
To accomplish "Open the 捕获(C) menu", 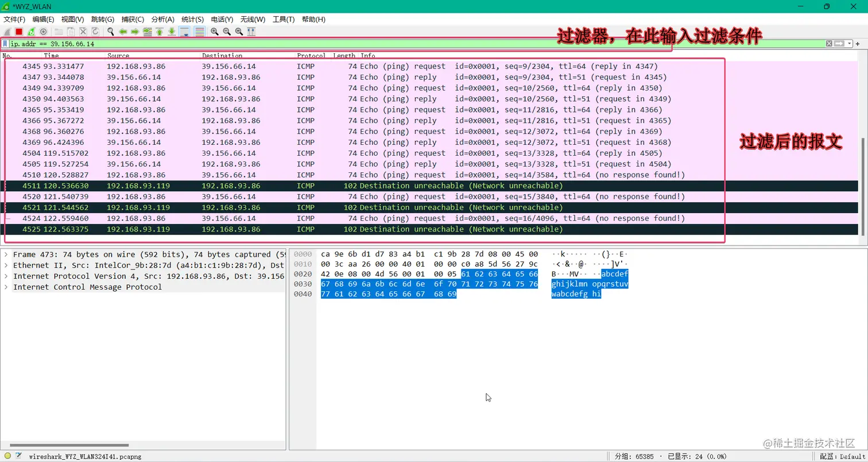I will 133,20.
